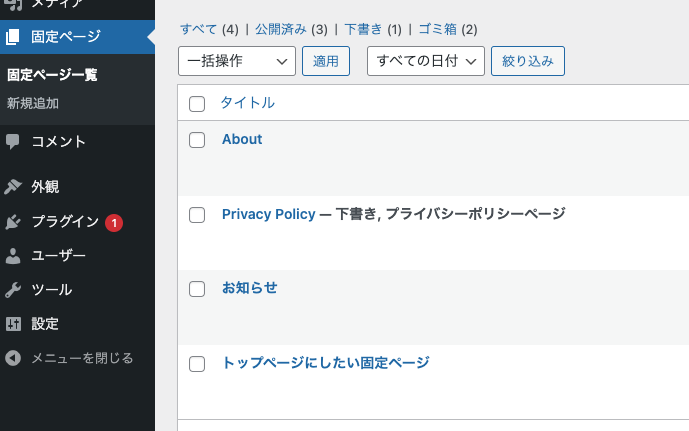Click the ユーザー person icon

[13, 256]
